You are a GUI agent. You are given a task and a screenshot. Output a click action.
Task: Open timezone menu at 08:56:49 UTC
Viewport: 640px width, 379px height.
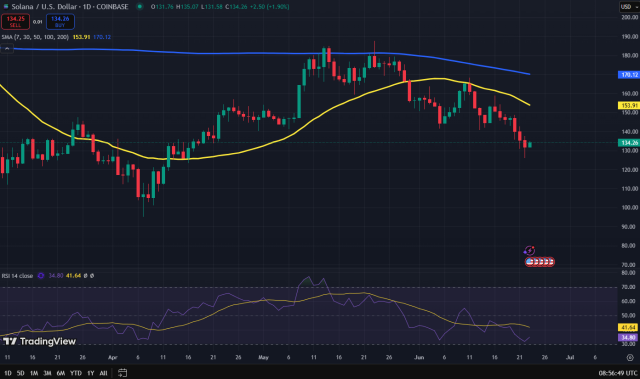(x=618, y=373)
